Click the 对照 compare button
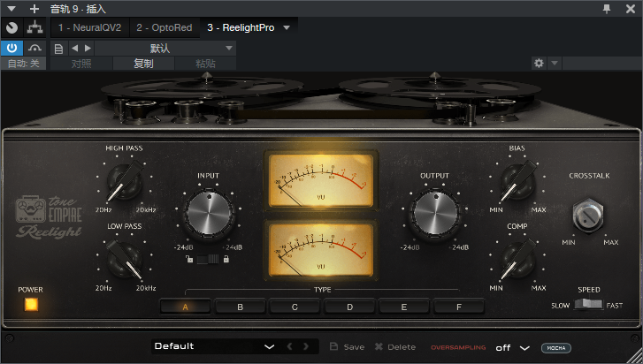643x364 pixels. pyautogui.click(x=81, y=64)
